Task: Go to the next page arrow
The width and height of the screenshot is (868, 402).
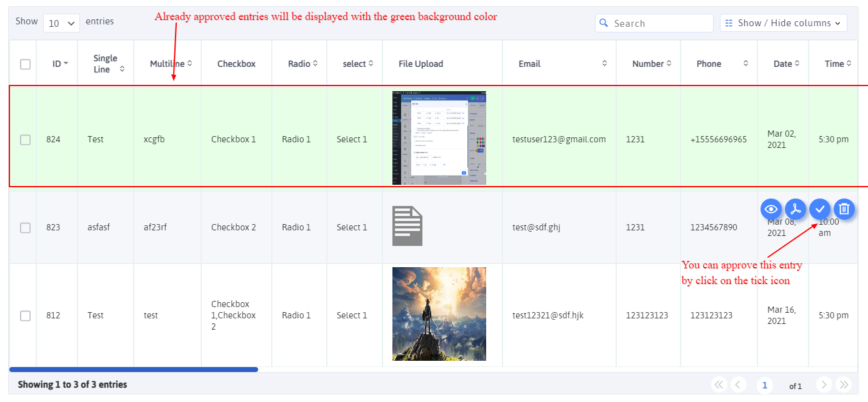Action: pos(824,385)
